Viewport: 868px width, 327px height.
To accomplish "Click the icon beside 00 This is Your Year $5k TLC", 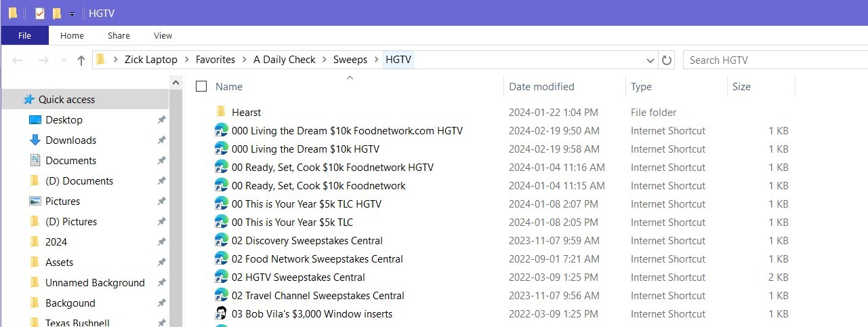I will point(221,222).
